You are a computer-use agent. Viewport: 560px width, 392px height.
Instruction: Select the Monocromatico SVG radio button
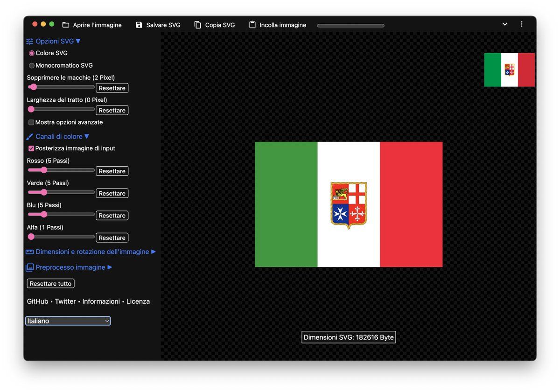(x=32, y=66)
